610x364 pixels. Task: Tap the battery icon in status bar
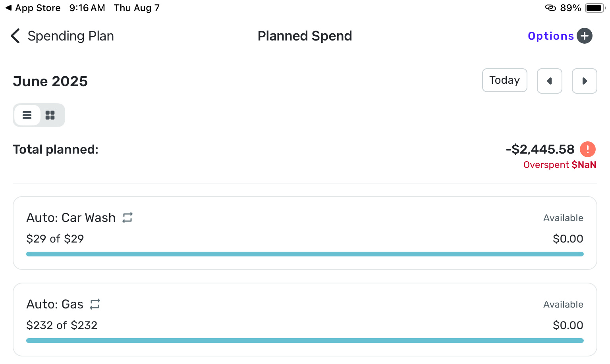click(595, 8)
